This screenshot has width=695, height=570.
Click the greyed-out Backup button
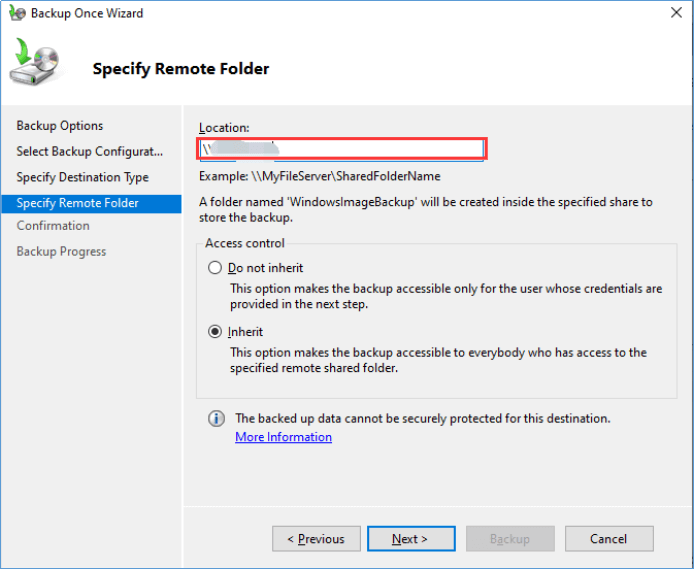click(x=509, y=539)
